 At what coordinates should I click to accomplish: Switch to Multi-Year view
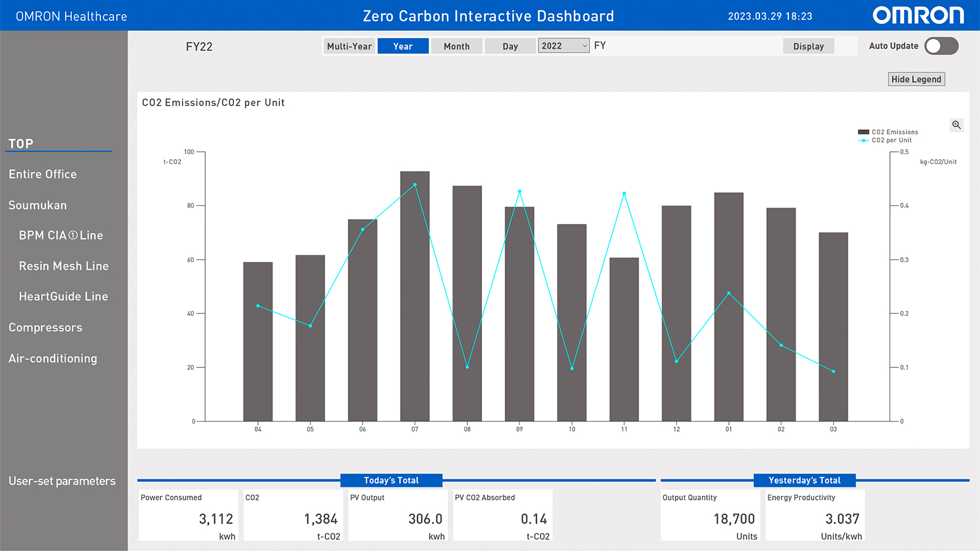349,47
